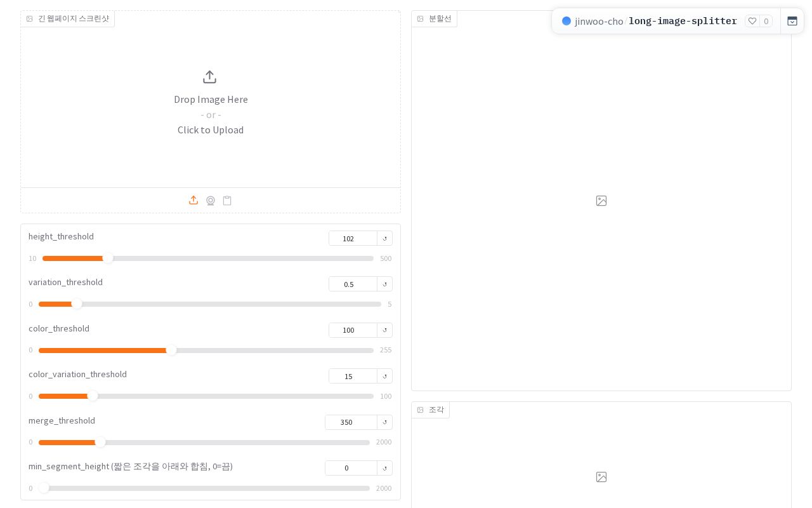
Task: Focus the height_threshold number field showing 102
Action: click(x=353, y=238)
